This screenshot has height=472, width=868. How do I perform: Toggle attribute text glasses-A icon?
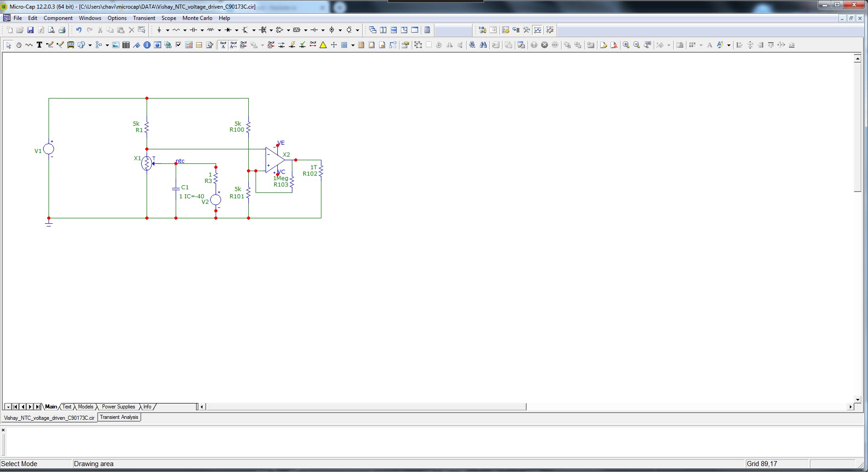(223, 45)
